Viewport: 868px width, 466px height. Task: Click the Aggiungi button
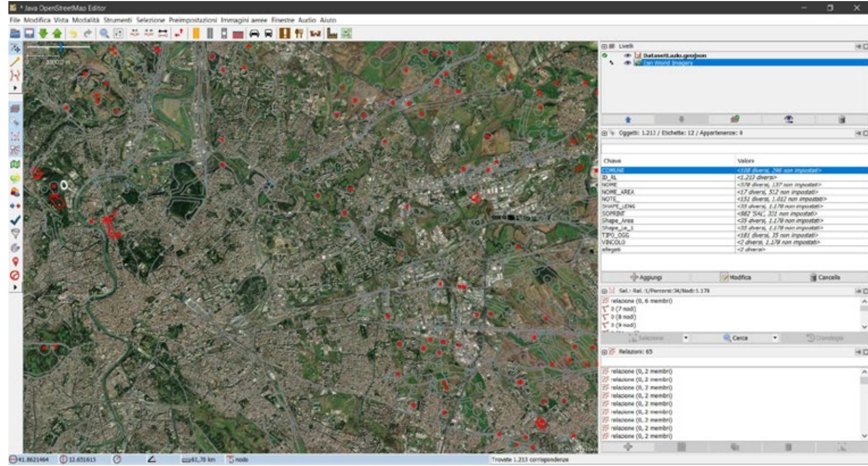point(646,277)
